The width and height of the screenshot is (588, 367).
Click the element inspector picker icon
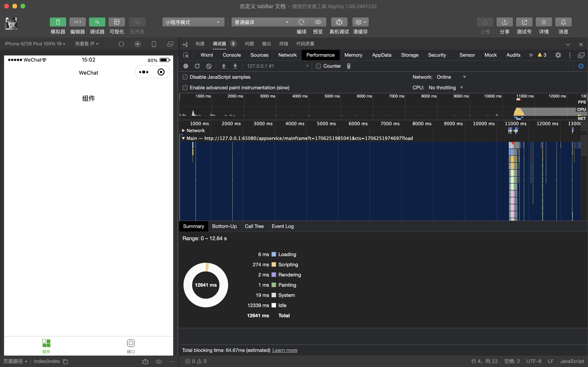tap(186, 55)
